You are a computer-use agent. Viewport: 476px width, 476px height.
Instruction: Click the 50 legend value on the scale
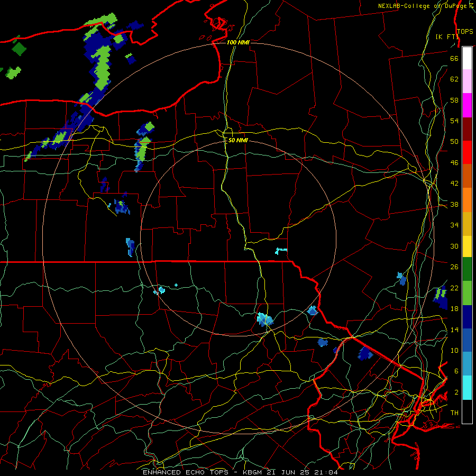pos(454,141)
